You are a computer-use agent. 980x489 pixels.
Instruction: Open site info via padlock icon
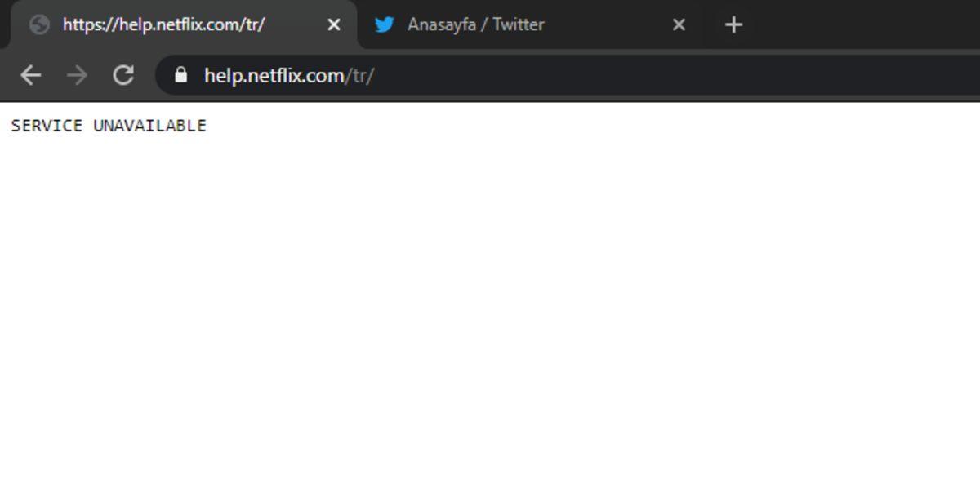pyautogui.click(x=181, y=76)
